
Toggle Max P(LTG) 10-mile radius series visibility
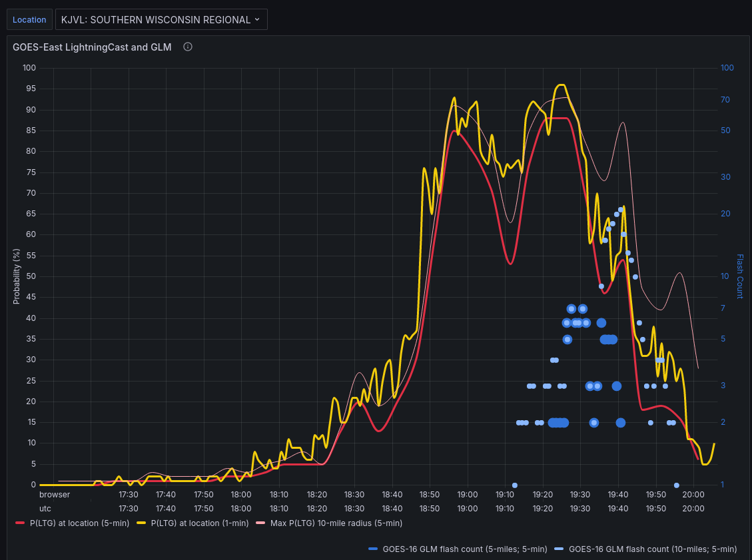pos(336,523)
